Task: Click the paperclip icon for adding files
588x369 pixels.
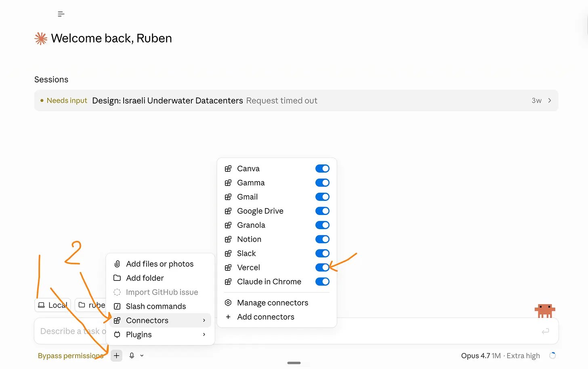Action: pyautogui.click(x=117, y=264)
